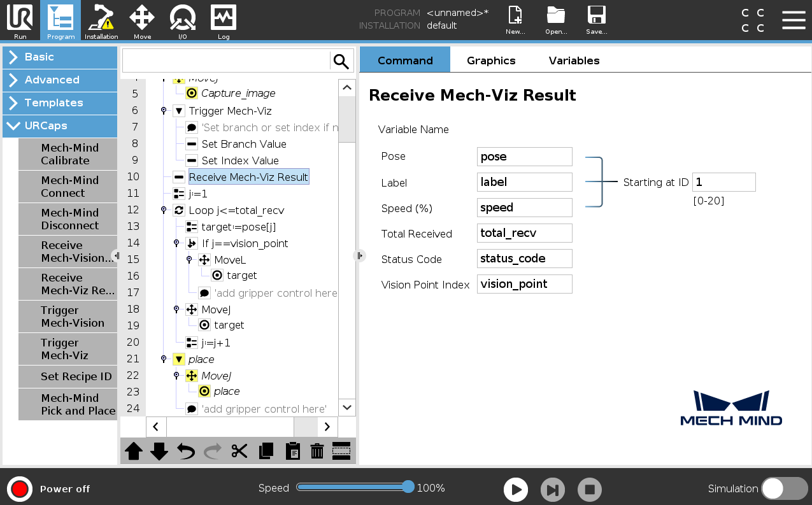The height and width of the screenshot is (505, 812).
Task: Click the Total Received variable field
Action: click(x=525, y=233)
